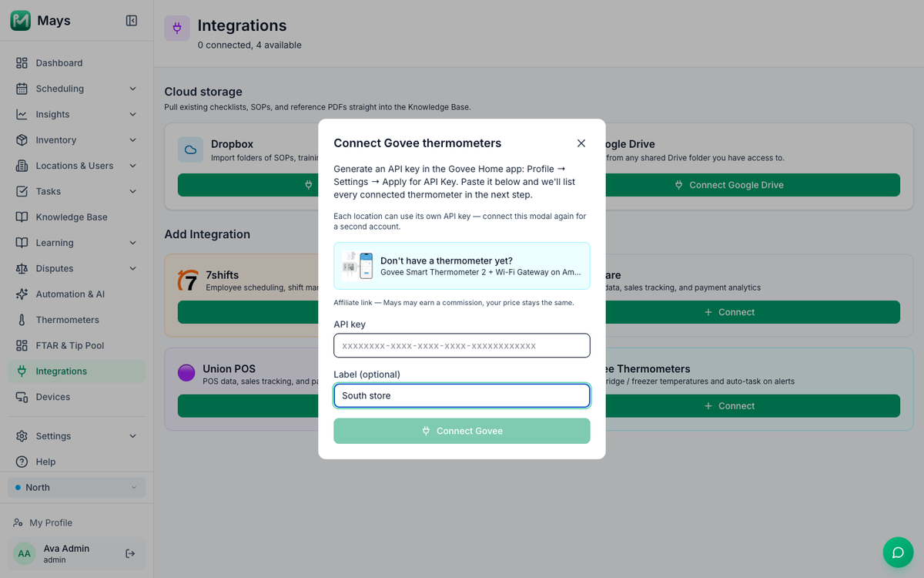The image size is (924, 578).
Task: Expand the Disputes submenu chevron
Action: click(x=132, y=268)
